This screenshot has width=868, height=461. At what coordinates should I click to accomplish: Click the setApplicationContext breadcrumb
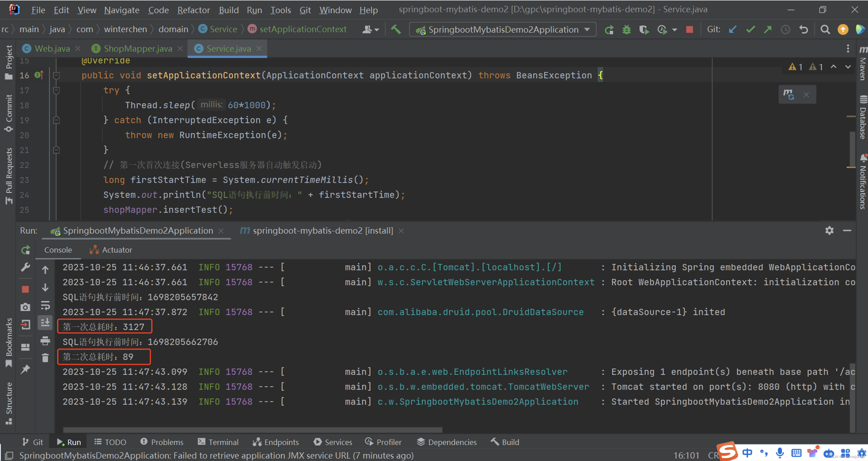297,29
